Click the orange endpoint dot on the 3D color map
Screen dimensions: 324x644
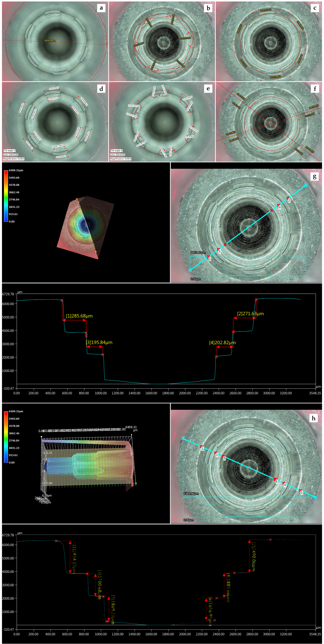click(x=77, y=199)
